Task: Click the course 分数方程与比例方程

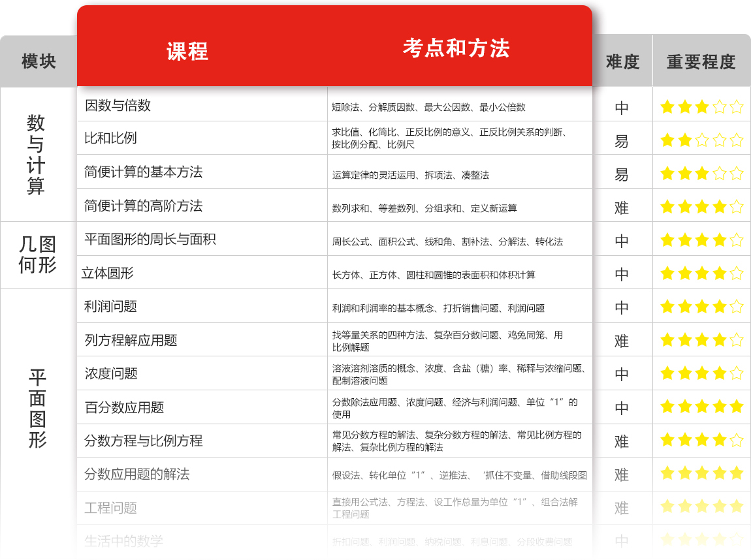Action: 143,441
